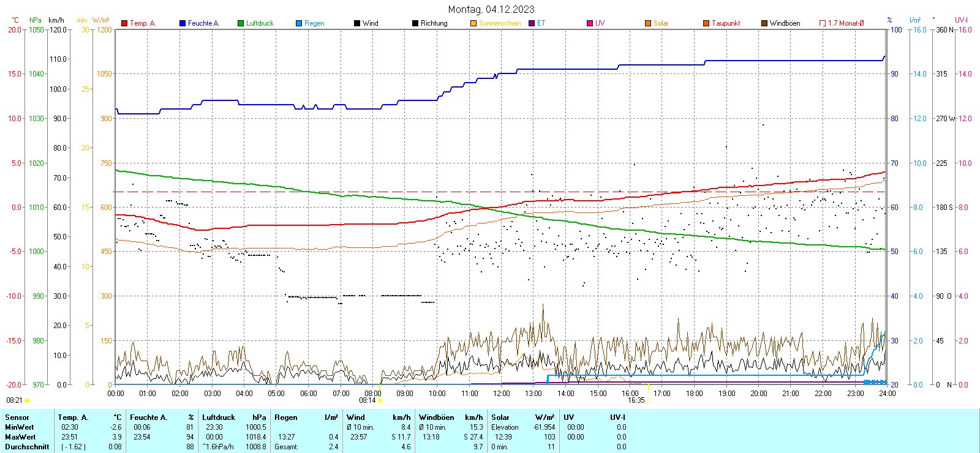This screenshot has height=453, width=980.
Task: Click the light blue Regen legend square
Action: point(299,23)
